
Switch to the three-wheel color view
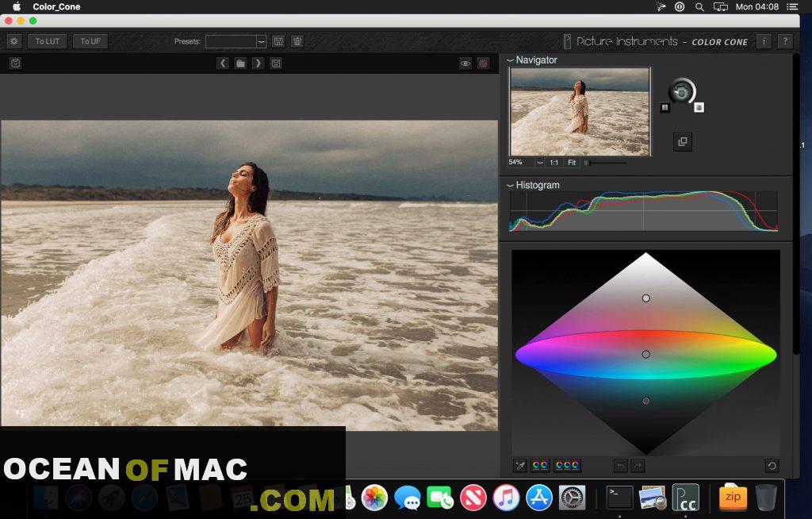(x=567, y=466)
